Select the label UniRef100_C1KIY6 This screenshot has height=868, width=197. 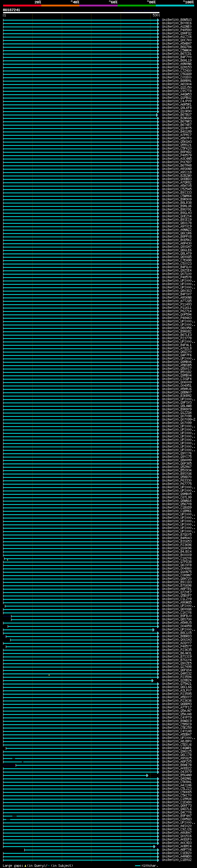(x=177, y=612)
